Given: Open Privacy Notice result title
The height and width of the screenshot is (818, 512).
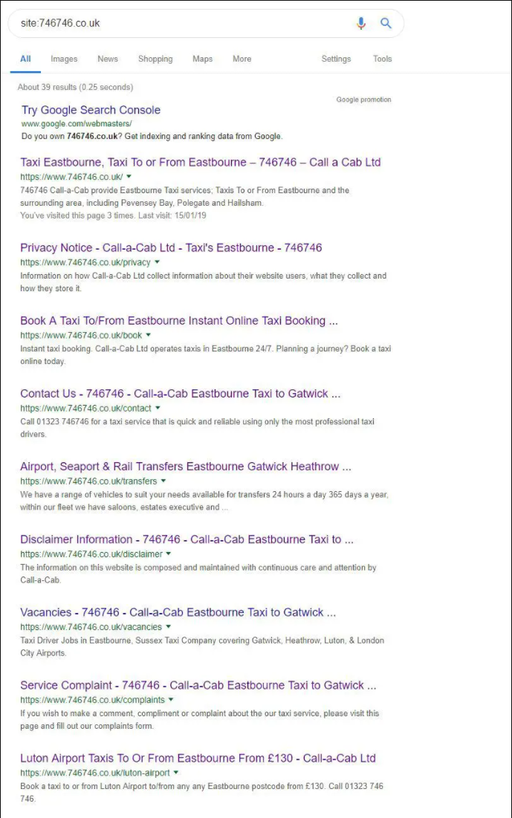Looking at the screenshot, I should [171, 248].
